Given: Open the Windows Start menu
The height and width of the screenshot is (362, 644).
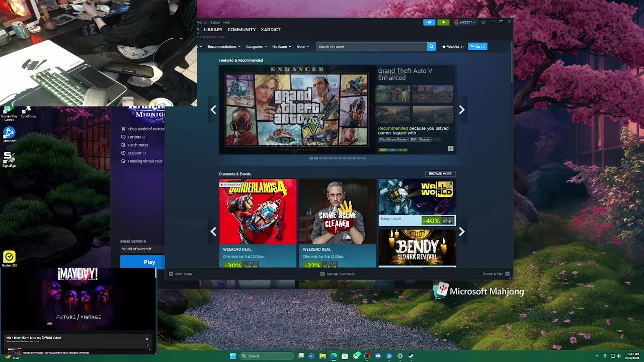Looking at the screenshot, I should click(x=233, y=356).
